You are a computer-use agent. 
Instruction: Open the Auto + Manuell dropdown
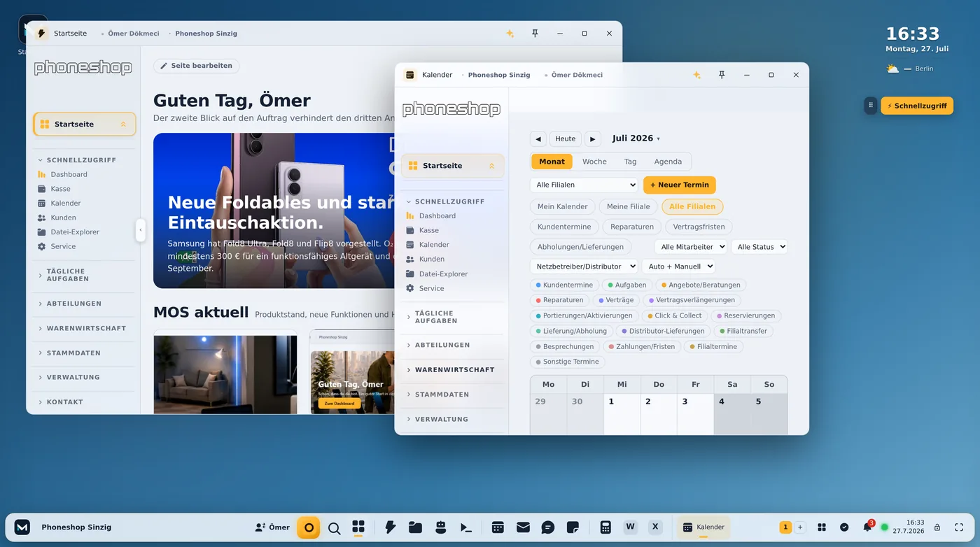[x=678, y=267]
